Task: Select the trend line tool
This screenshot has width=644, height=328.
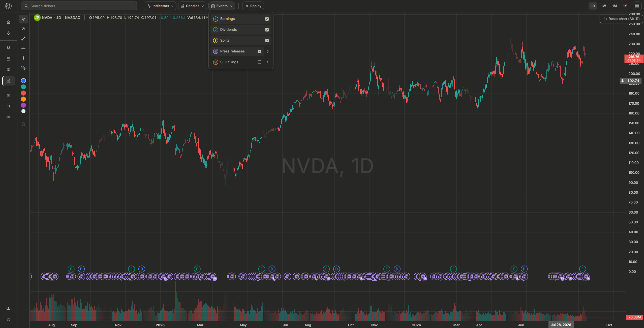Action: pos(23,39)
